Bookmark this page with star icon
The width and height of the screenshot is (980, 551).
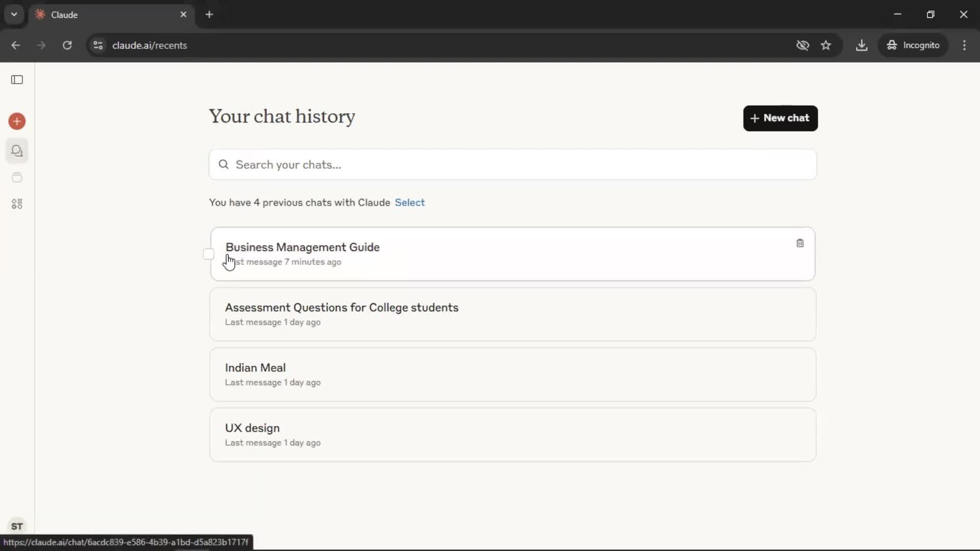[x=826, y=45]
